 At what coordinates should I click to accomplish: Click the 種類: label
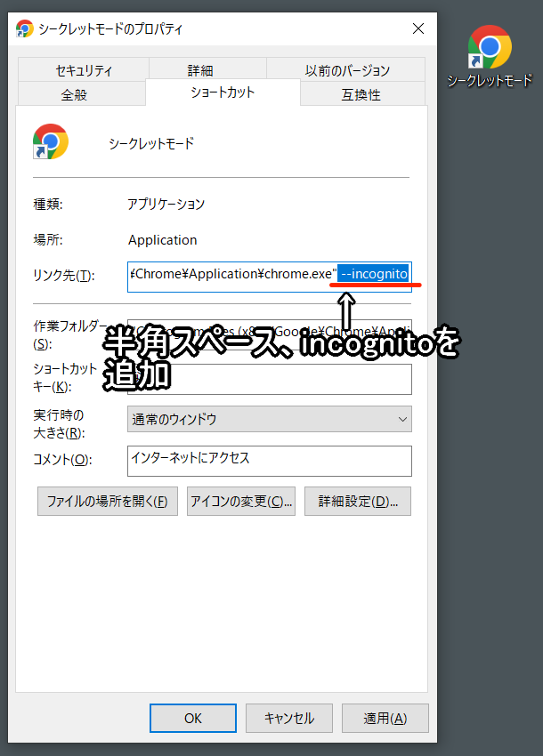click(48, 204)
